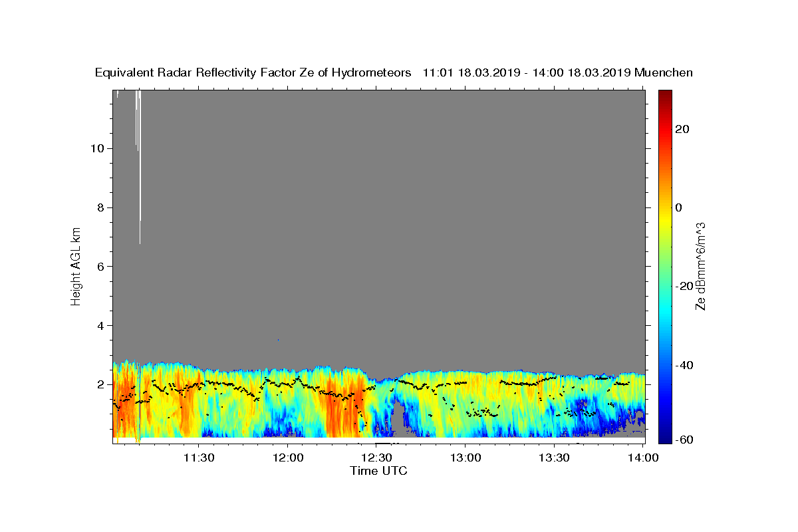
Task: Click the 'Muenchen' location label in the title
Action: point(664,73)
